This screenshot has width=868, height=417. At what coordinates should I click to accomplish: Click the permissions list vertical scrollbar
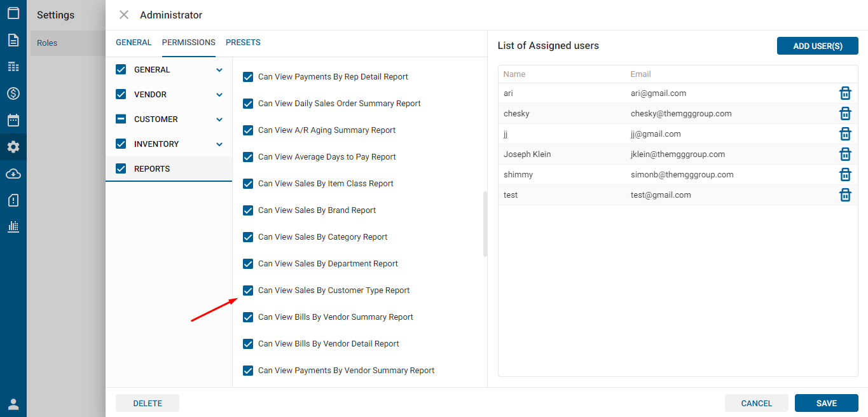click(485, 224)
